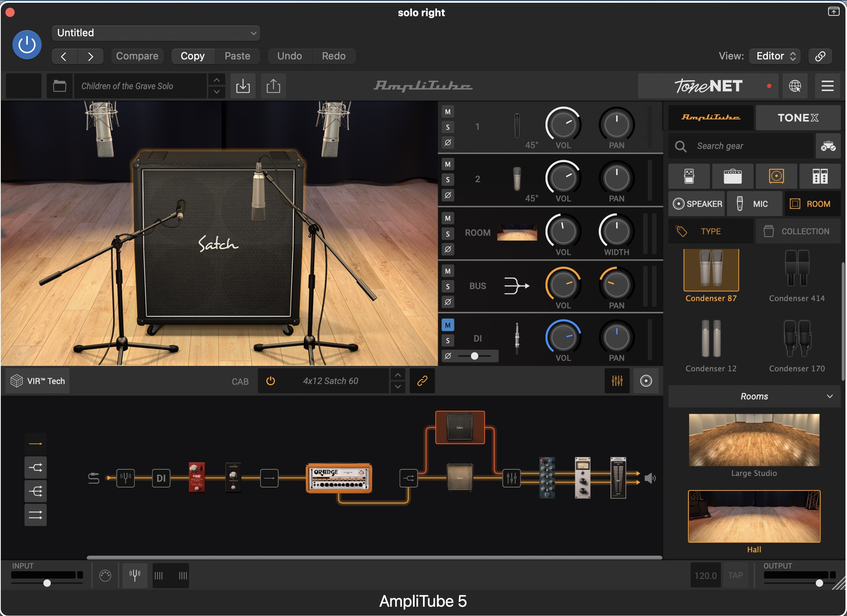Toggle the cabinet link chain icon
Screen dimensions: 847x616
point(422,381)
